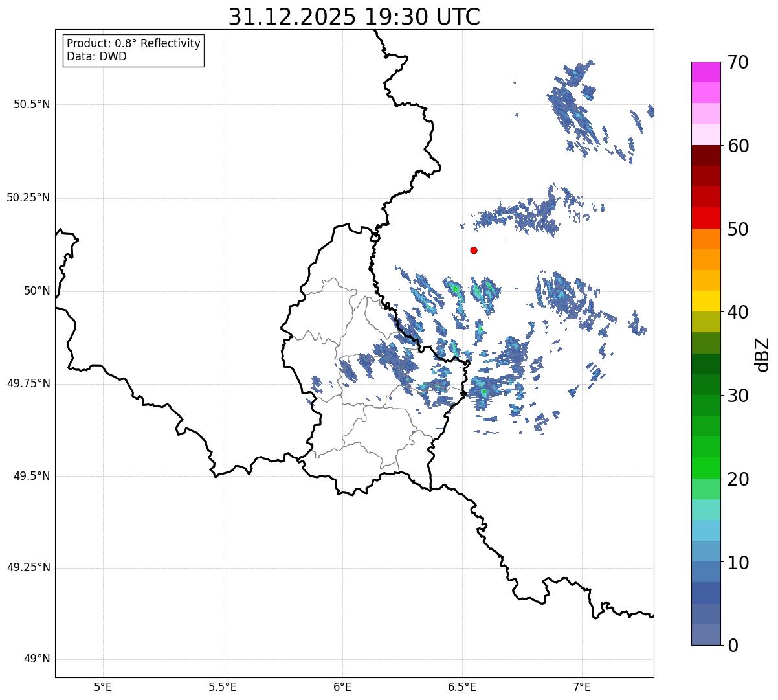The height and width of the screenshot is (700, 778).
Task: Click the longitude label '5°E'
Action: [x=103, y=687]
